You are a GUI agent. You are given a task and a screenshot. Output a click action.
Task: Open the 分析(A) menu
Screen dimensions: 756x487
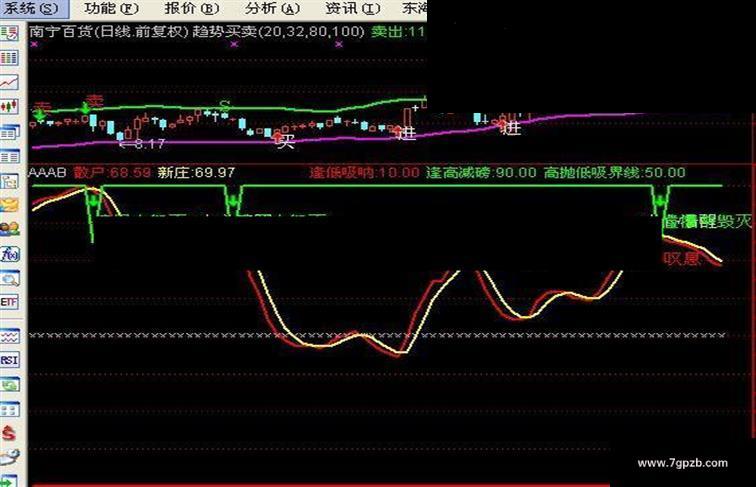pos(272,8)
